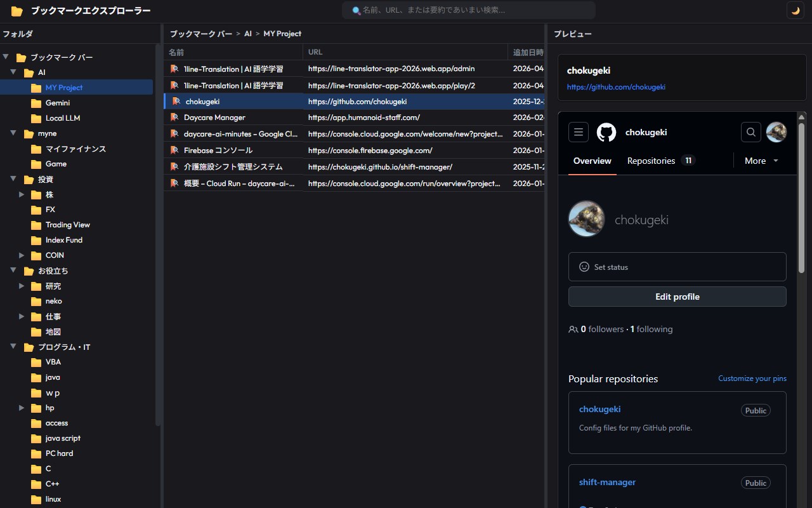Click the マイファイナンス folder icon
812x508 pixels.
point(36,149)
